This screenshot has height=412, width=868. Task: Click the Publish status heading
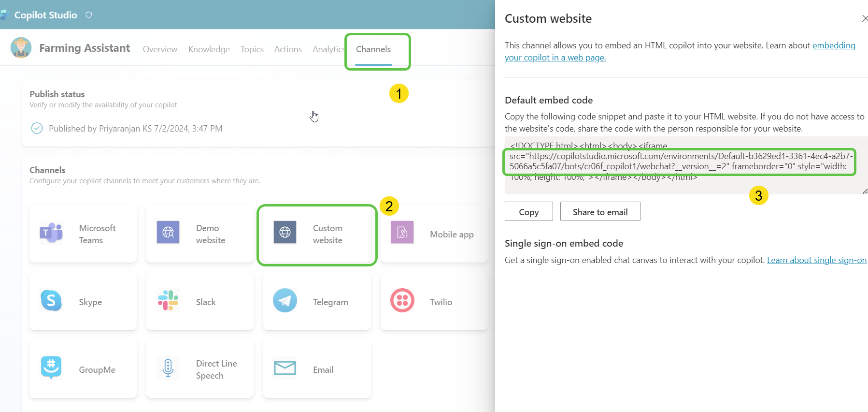(x=57, y=94)
